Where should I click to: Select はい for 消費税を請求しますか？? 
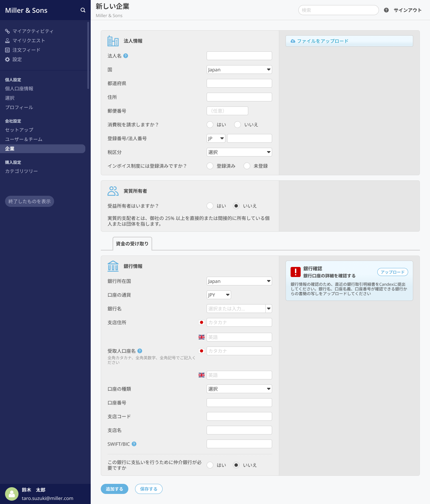[210, 125]
